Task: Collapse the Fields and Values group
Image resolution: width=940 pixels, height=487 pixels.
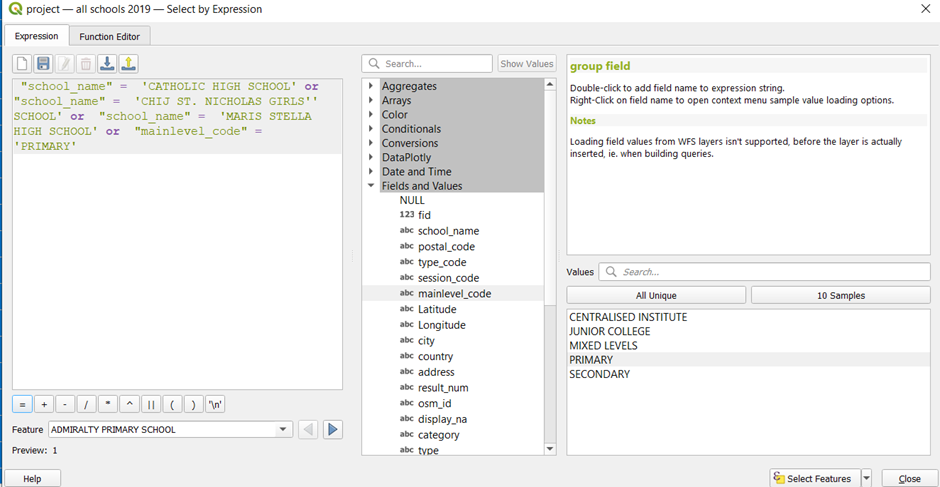Action: 372,186
